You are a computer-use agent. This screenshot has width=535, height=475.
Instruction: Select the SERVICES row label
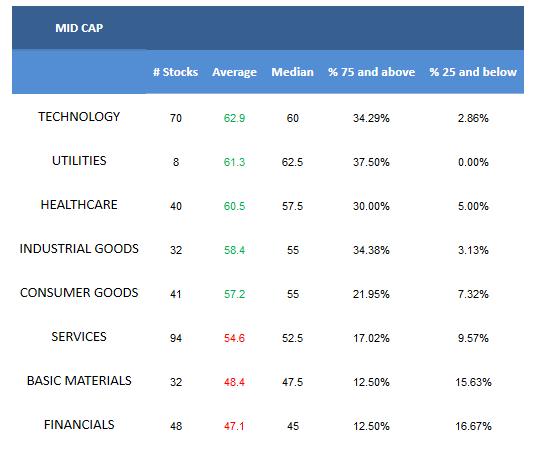[79, 337]
